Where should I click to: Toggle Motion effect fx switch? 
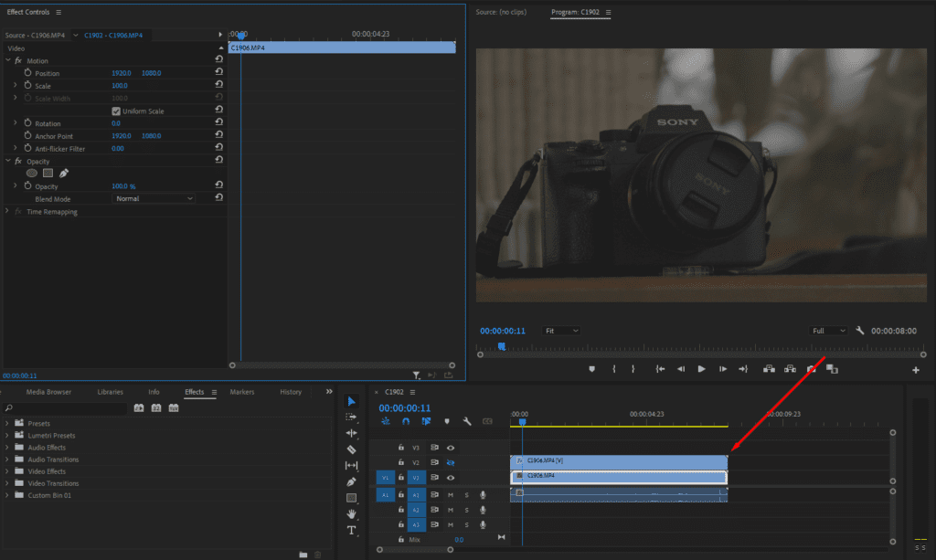18,61
